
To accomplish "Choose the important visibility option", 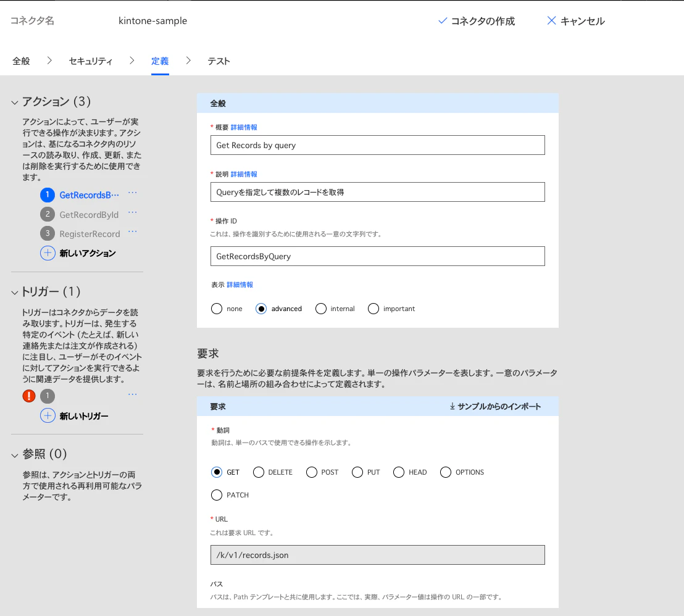I will click(373, 309).
